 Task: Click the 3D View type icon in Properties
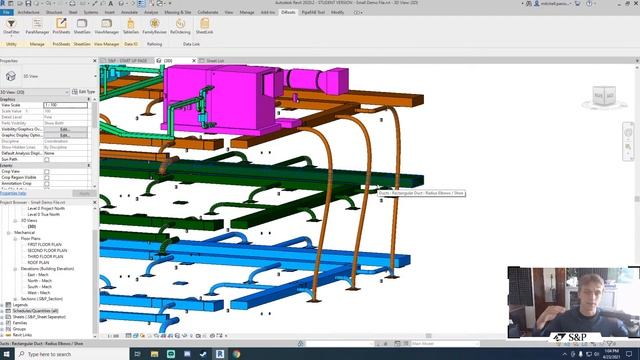pos(11,76)
